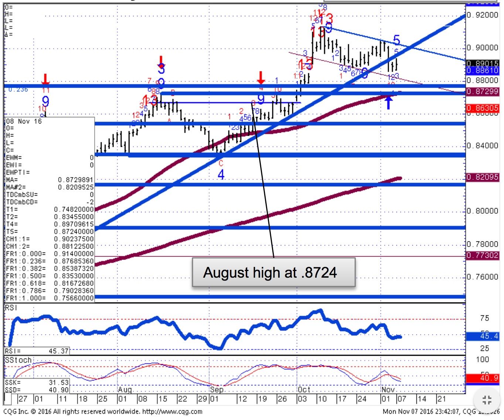Click the Oct month label on time axis
The image size is (504, 420).
tap(304, 390)
